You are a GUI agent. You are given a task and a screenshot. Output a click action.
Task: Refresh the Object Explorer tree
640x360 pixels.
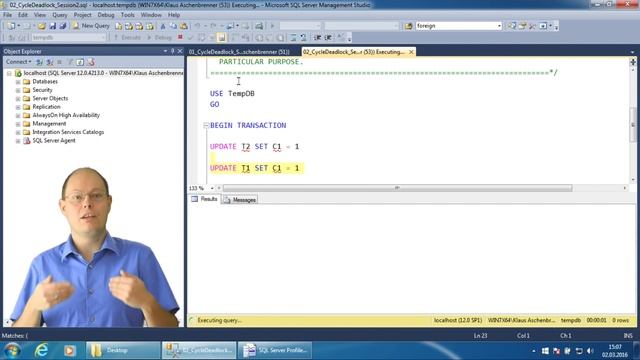(80, 62)
